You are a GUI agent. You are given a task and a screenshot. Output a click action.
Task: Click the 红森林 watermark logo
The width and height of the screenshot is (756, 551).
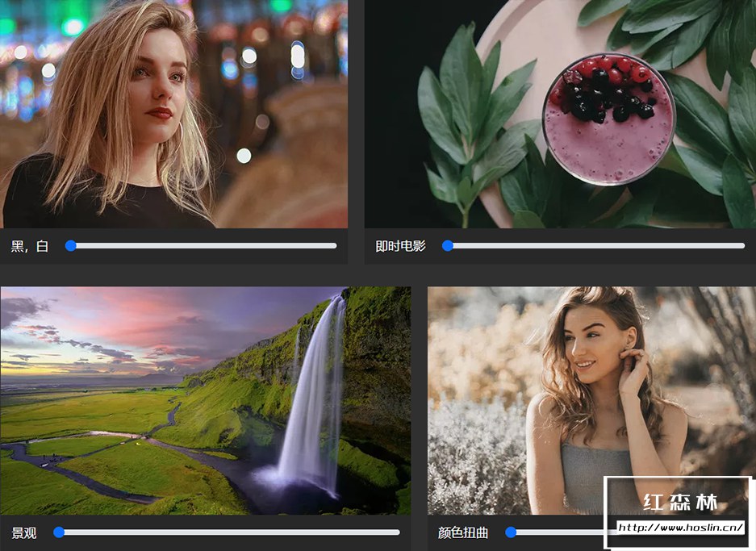click(680, 503)
